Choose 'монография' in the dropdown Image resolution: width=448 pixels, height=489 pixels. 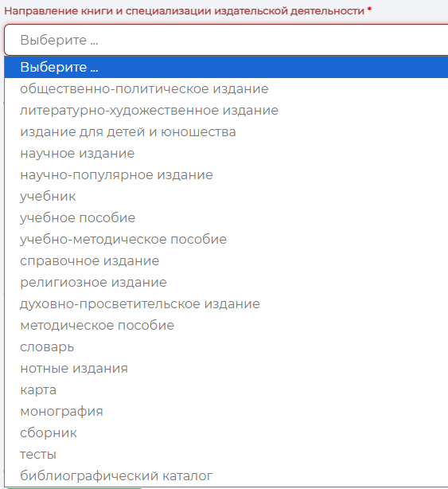226,412
